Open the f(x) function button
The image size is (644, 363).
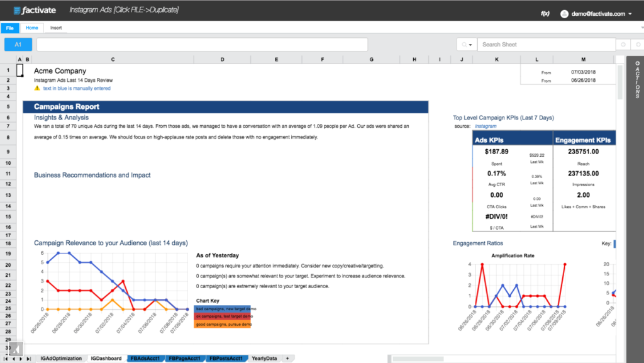pos(545,14)
